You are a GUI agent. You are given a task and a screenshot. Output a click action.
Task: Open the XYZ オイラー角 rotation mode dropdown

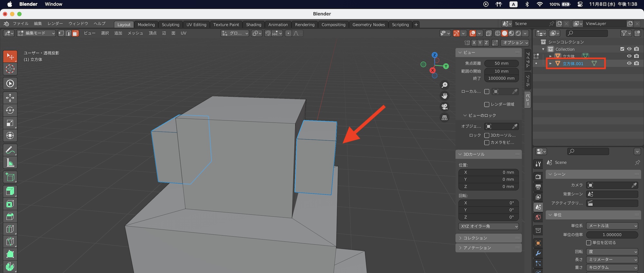pos(488,226)
